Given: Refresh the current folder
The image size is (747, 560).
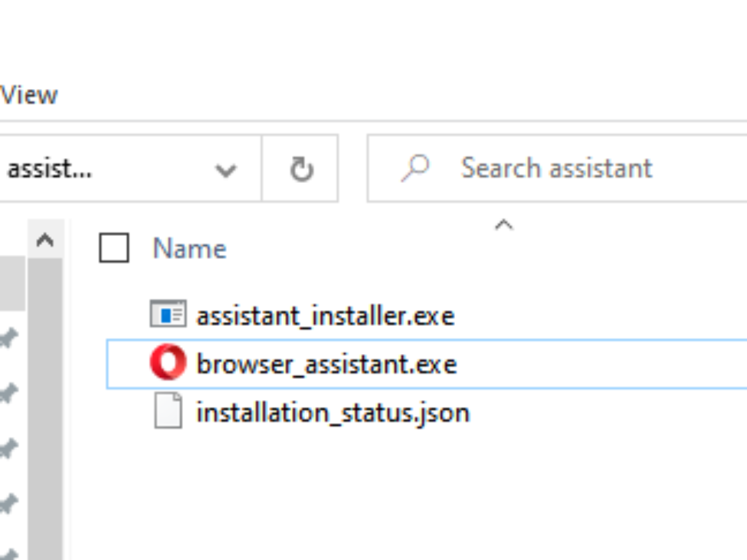Looking at the screenshot, I should (301, 169).
